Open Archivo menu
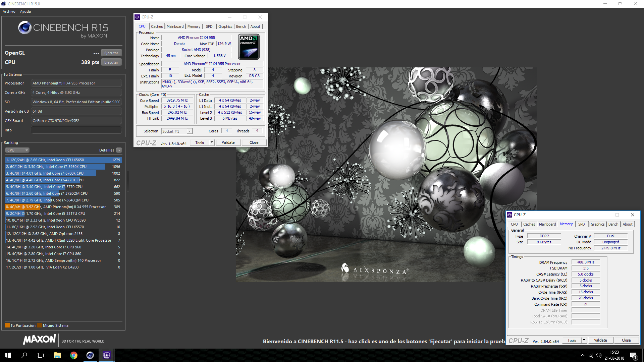 (9, 11)
